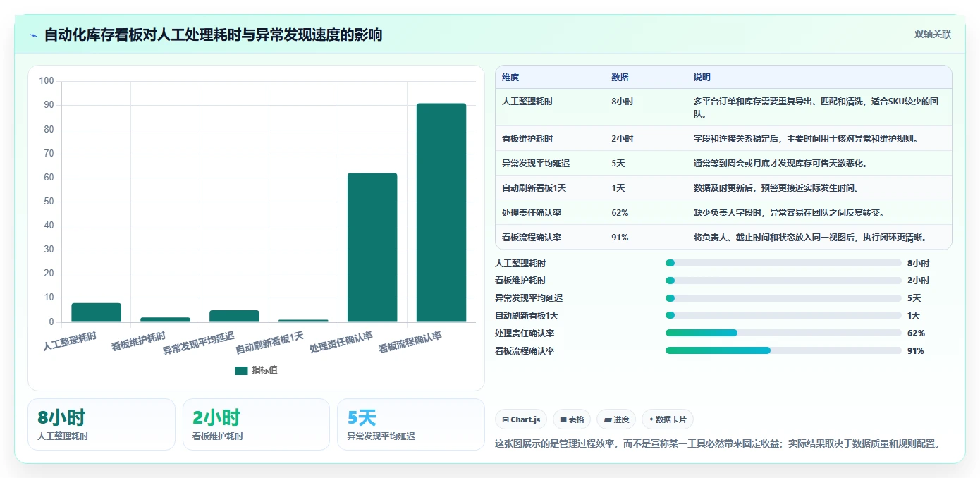Image resolution: width=980 pixels, height=478 pixels.
Task: Click the 自动刷新看板1天 progress row label
Action: [x=527, y=316]
